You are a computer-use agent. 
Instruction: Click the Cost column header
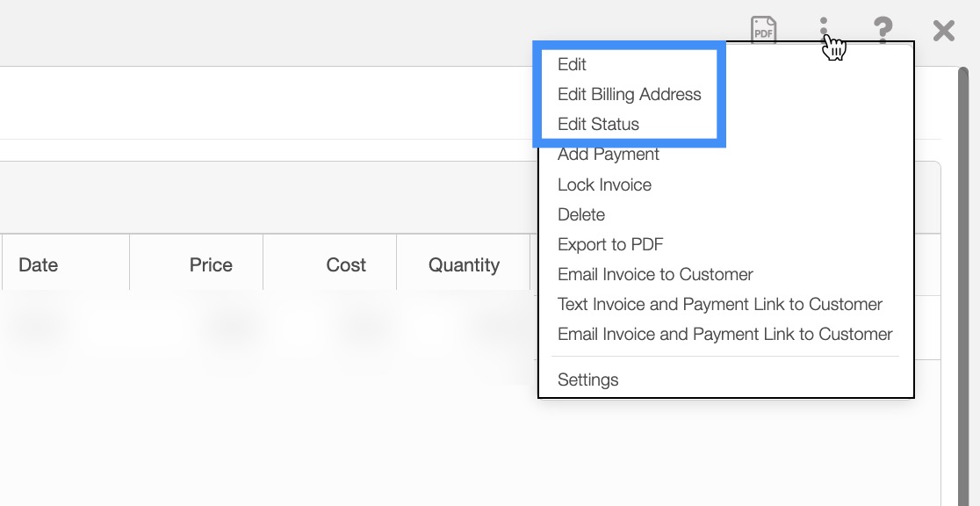[x=346, y=264]
